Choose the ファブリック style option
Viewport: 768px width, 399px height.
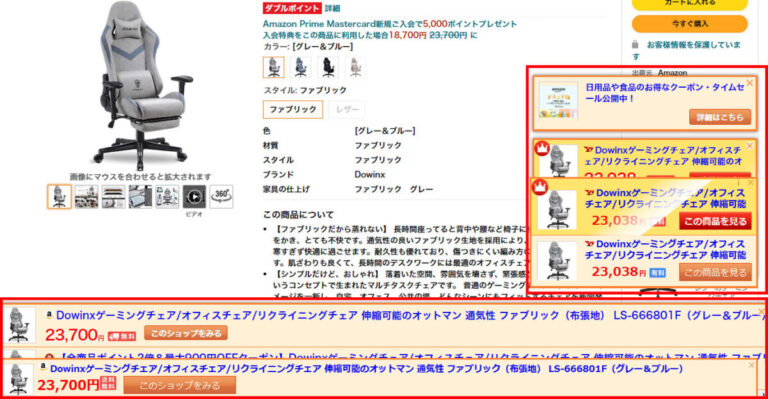click(x=293, y=109)
